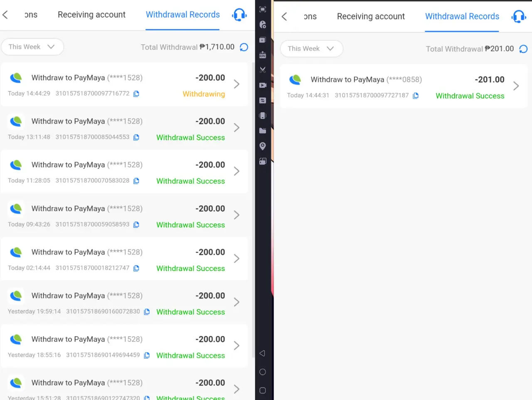Click Withdrawal Success status for Today 13:11:48
The width and height of the screenshot is (532, 400).
coord(190,138)
